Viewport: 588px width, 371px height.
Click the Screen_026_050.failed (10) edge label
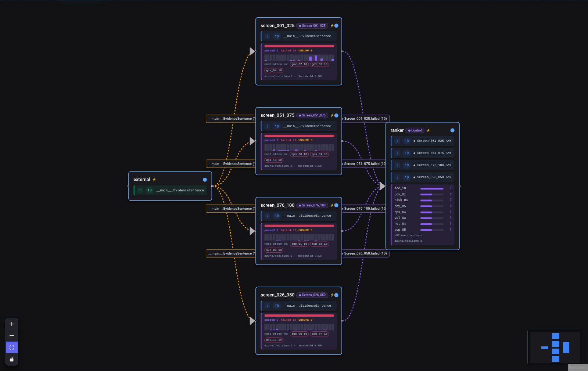coord(365,253)
